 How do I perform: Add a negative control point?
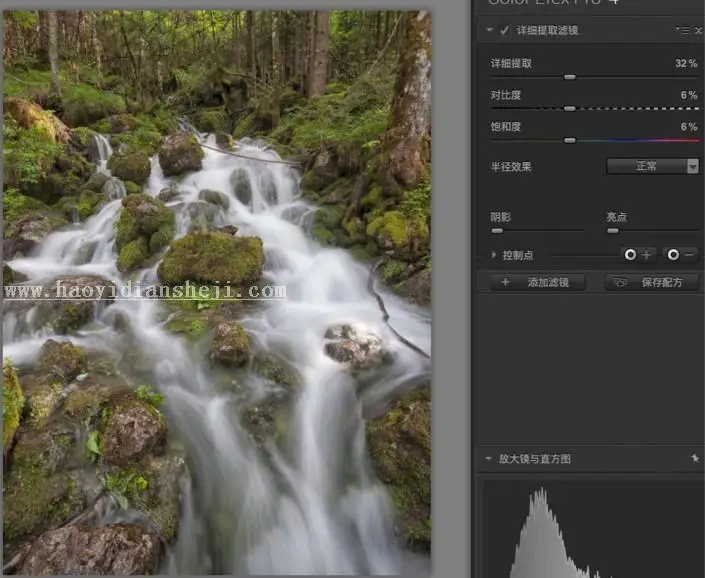tap(681, 255)
